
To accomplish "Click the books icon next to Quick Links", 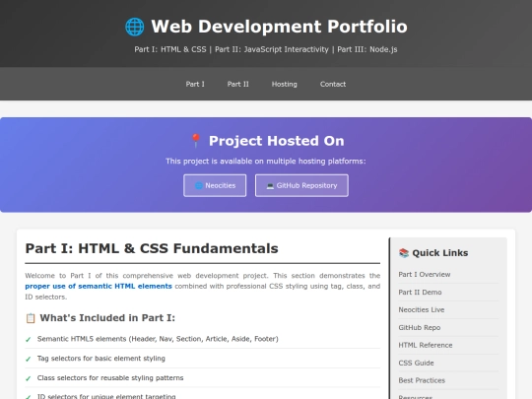I will pyautogui.click(x=404, y=253).
